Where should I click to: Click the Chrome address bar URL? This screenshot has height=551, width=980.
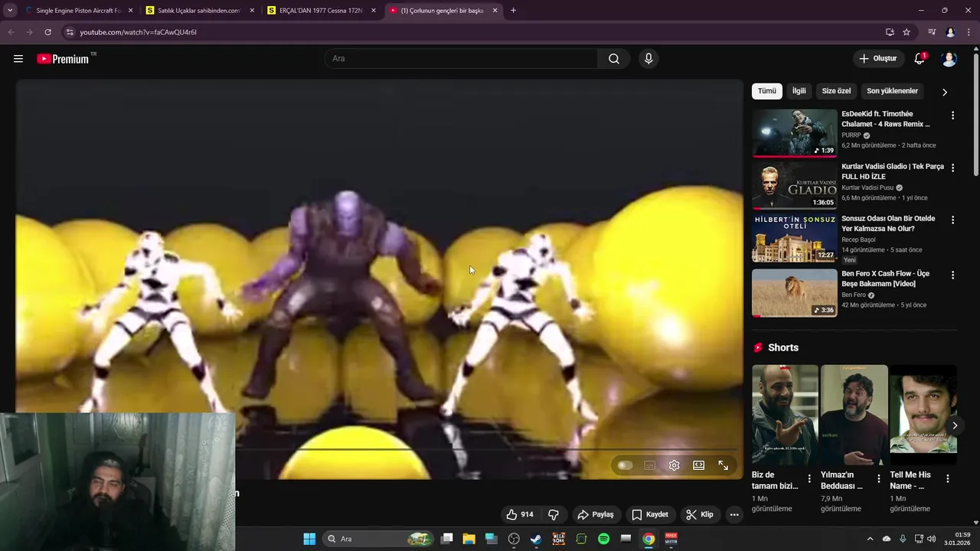139,32
